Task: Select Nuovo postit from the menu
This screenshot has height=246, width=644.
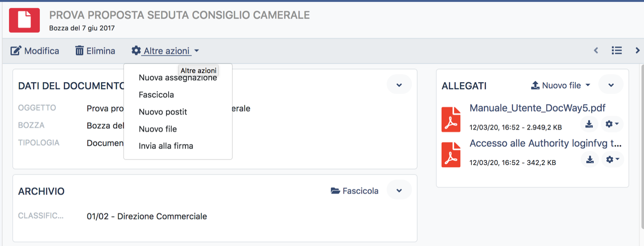Action: click(163, 112)
